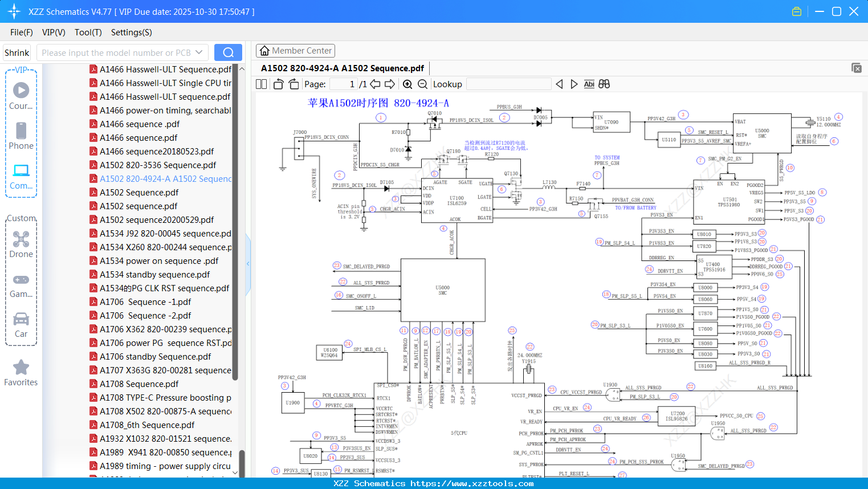Open A1932 X1032 820-01521 sequence file

pyautogui.click(x=161, y=439)
